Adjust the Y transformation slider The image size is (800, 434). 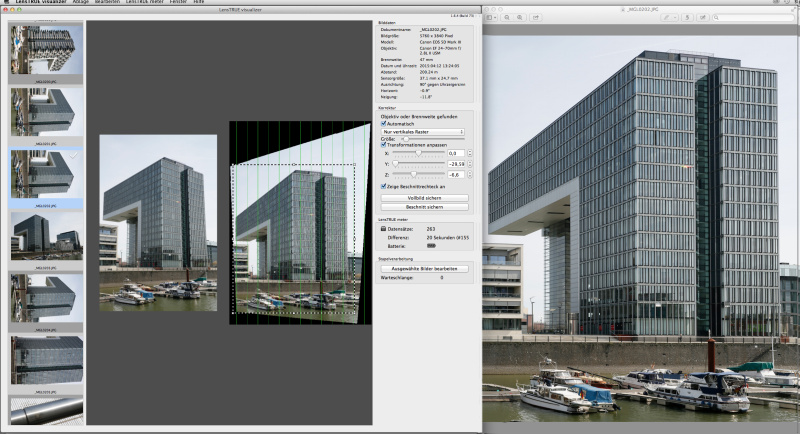tap(418, 164)
